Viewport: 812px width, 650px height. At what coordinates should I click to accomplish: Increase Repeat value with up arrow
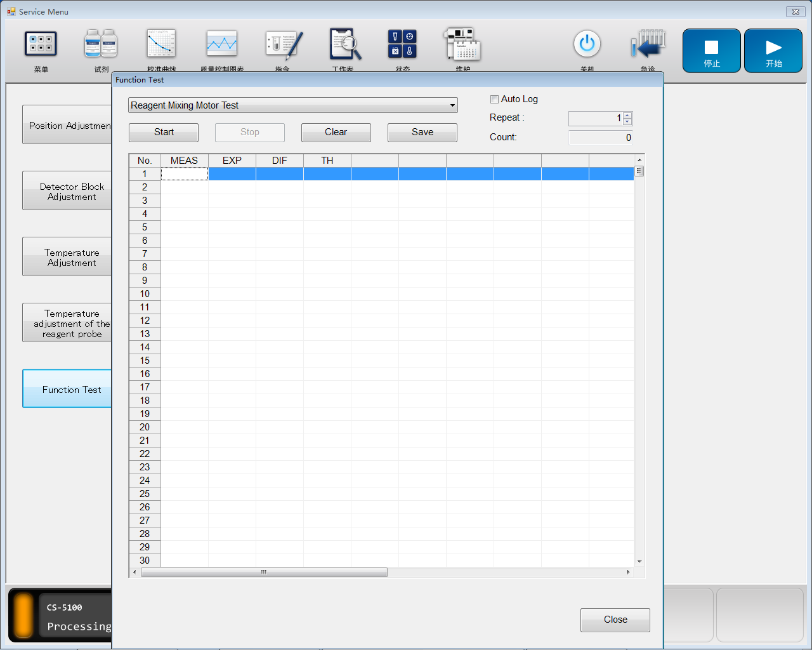click(x=627, y=116)
